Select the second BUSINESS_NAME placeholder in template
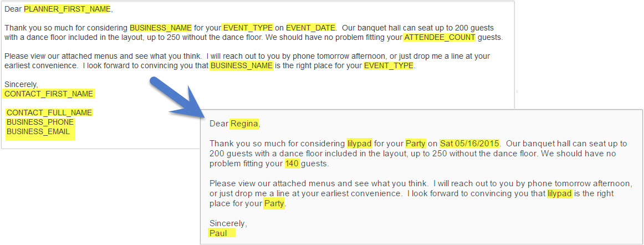The height and width of the screenshot is (245, 644). [x=242, y=66]
